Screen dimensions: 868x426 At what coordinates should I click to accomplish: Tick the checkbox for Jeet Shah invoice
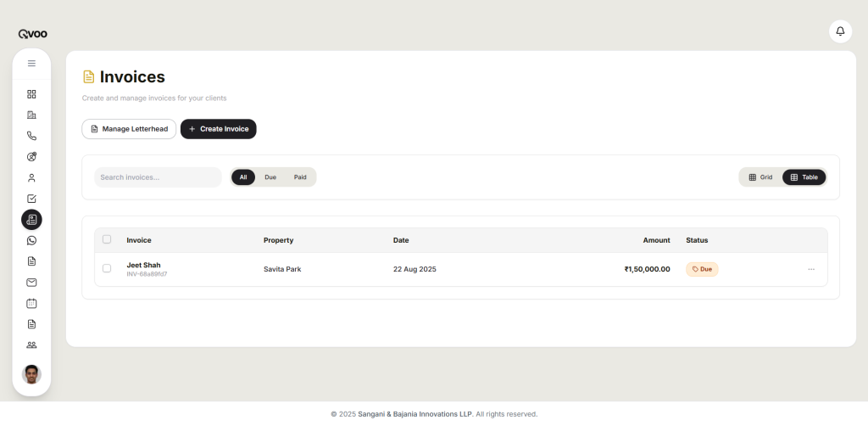point(107,268)
